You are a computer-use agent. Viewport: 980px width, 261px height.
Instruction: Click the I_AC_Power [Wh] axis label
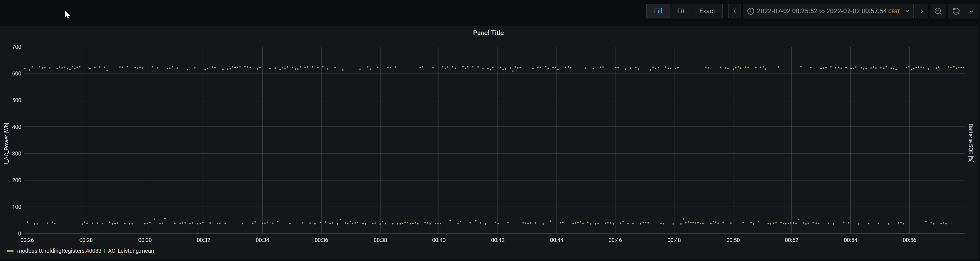pos(6,143)
